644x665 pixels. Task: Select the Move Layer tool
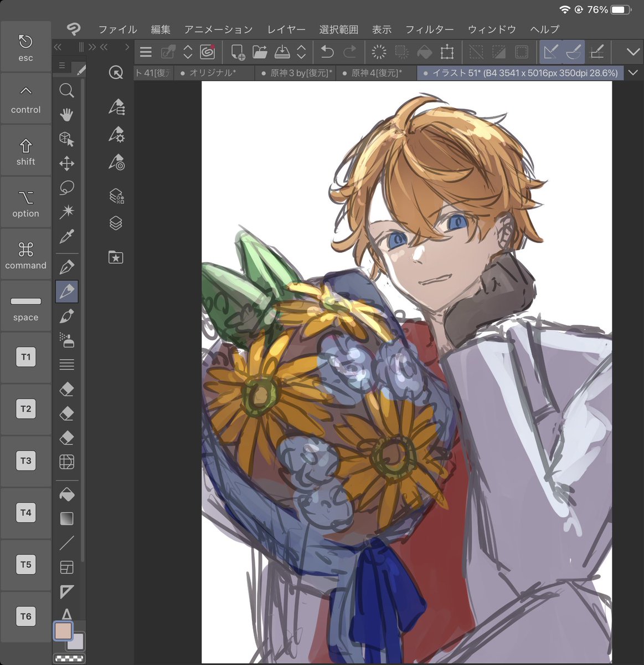[66, 163]
